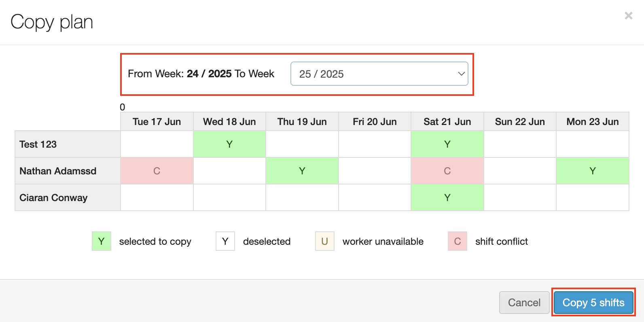Click the green 'selected to copy' legend swatch

coord(102,241)
